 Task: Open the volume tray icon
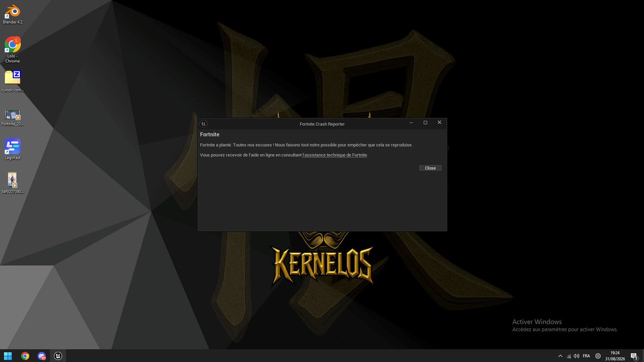click(576, 356)
